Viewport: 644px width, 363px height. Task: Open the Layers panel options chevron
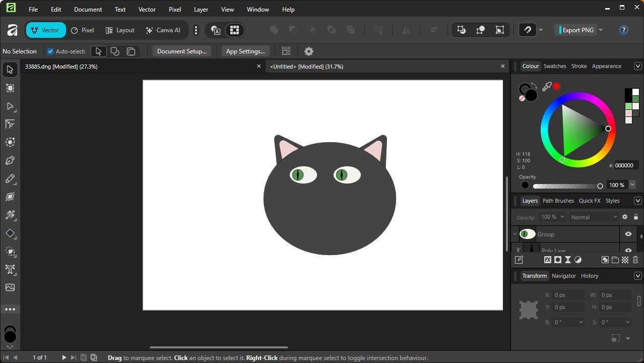click(637, 201)
